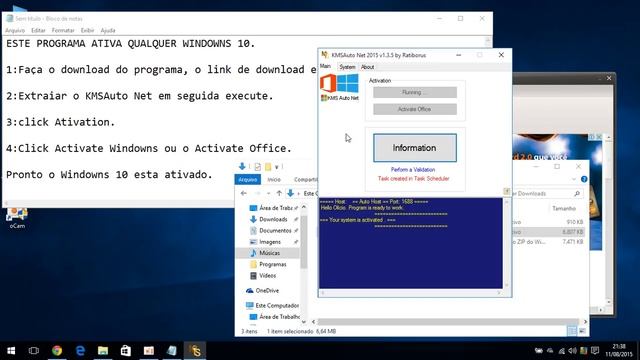This screenshot has width=640, height=360.
Task: Click the Task created in Task Scheduler link
Action: coord(413,178)
